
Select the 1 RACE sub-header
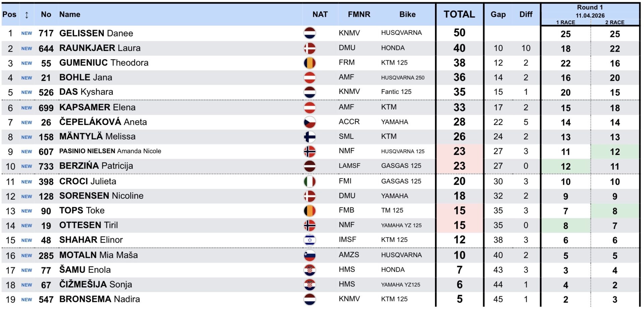click(566, 22)
